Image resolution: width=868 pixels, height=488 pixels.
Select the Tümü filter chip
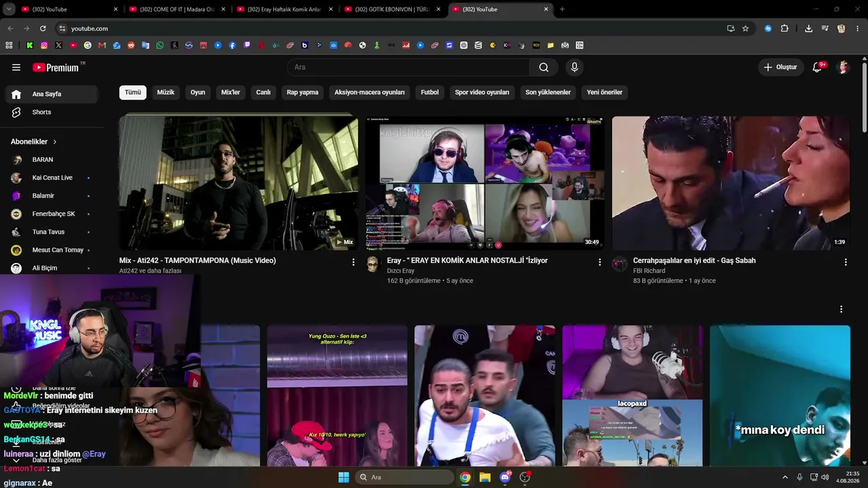coord(133,92)
